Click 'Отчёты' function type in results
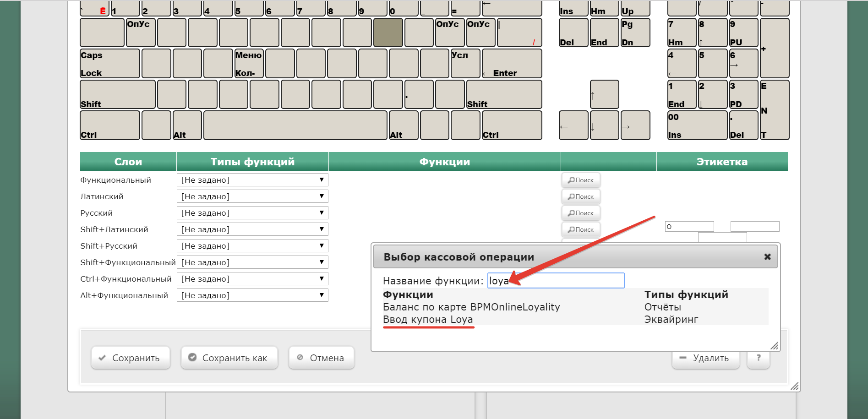Screen dimensions: 868x419 coord(663,307)
